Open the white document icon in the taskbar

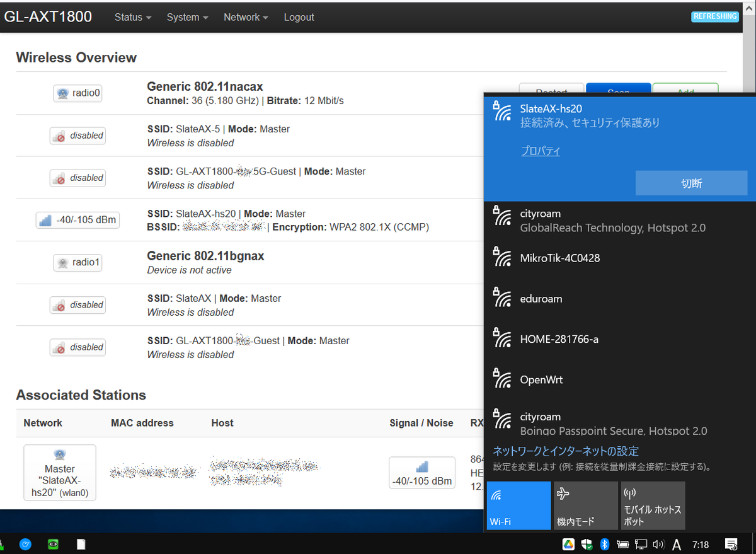click(x=81, y=544)
